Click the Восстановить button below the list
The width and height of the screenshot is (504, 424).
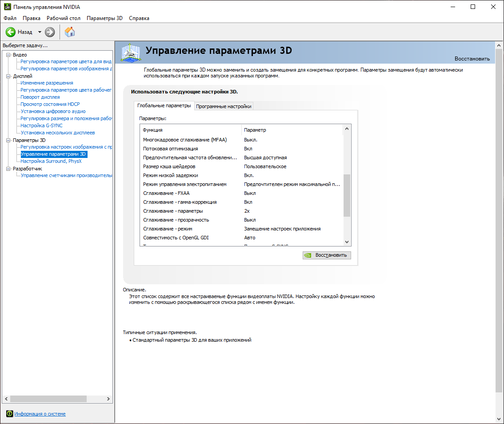tap(327, 255)
